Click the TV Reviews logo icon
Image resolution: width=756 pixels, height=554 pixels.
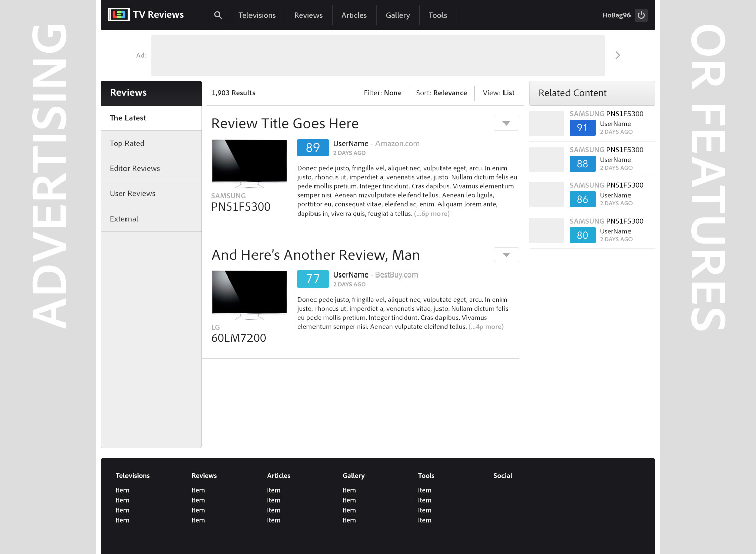[119, 15]
